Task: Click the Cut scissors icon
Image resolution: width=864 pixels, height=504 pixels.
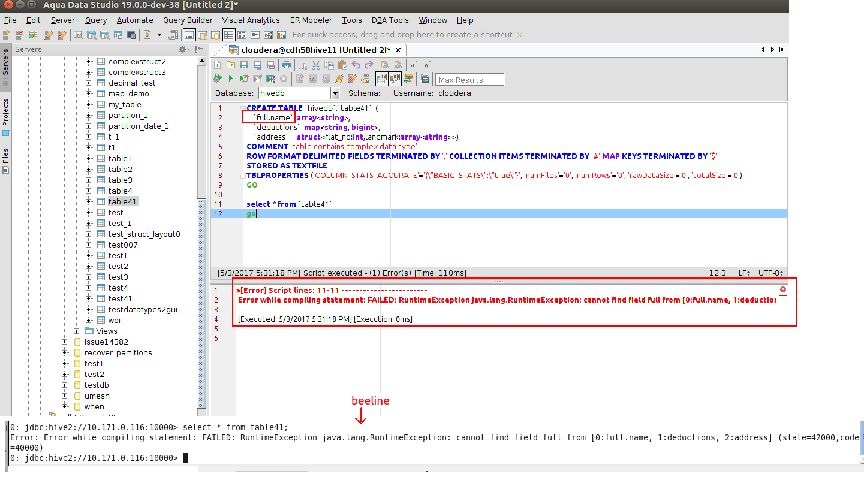Action: [x=316, y=65]
